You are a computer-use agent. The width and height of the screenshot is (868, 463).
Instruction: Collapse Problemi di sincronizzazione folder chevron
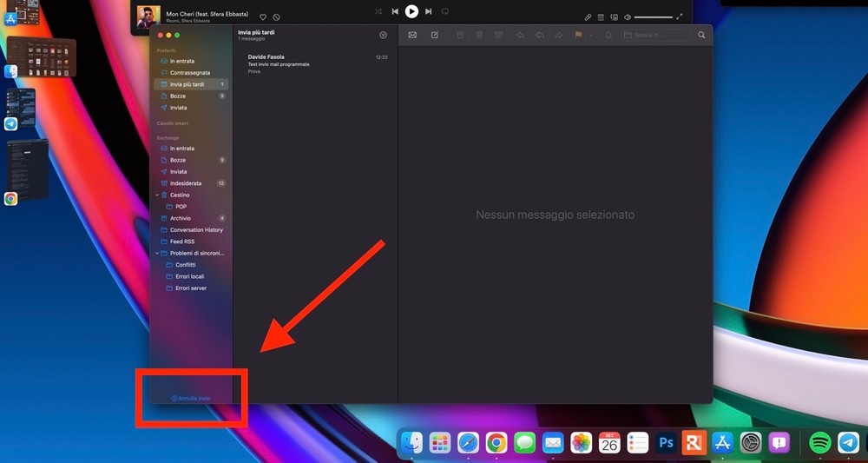157,253
